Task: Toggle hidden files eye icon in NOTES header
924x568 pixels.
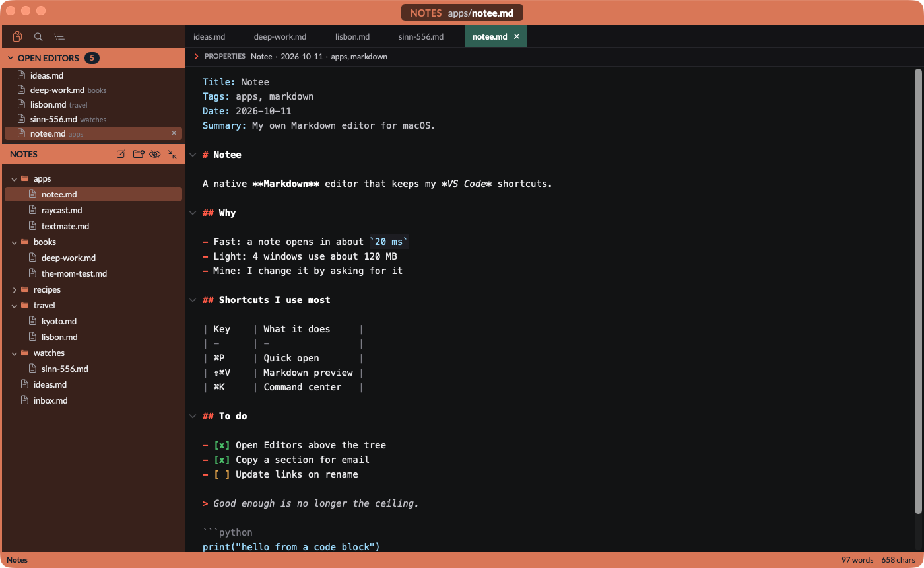Action: (155, 154)
